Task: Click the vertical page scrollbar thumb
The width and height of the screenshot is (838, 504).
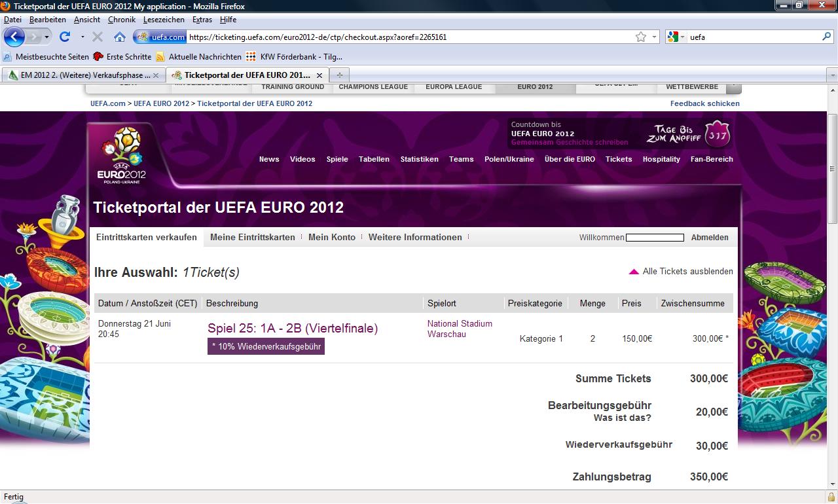Action: pos(832,169)
